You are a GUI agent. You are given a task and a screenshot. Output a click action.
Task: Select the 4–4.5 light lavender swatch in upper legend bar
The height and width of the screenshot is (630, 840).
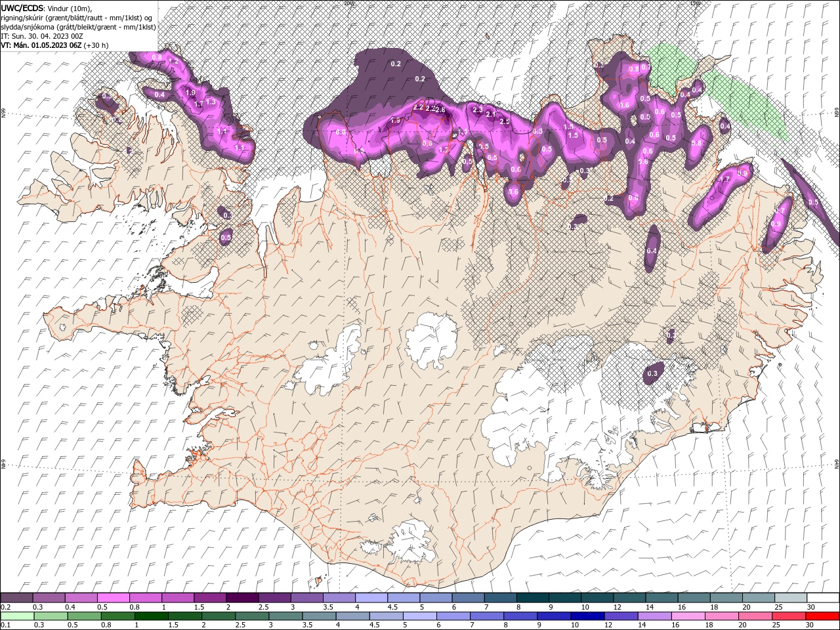371,597
